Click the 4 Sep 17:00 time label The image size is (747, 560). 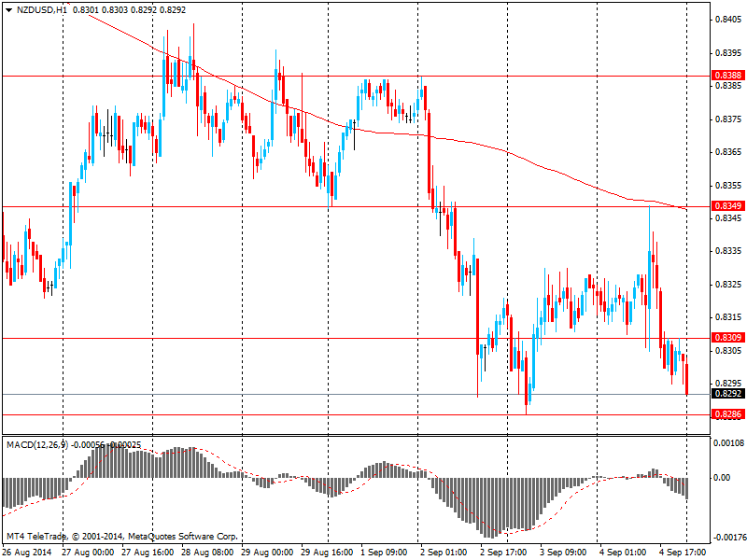pyautogui.click(x=683, y=553)
